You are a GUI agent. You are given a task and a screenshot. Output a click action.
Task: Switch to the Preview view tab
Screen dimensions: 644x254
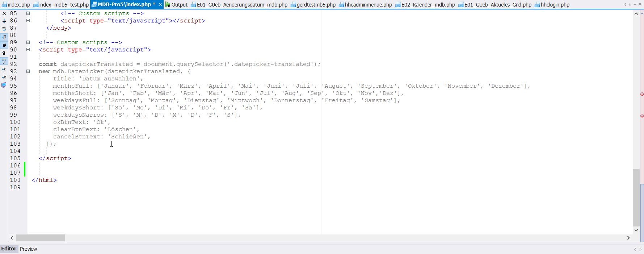point(28,249)
